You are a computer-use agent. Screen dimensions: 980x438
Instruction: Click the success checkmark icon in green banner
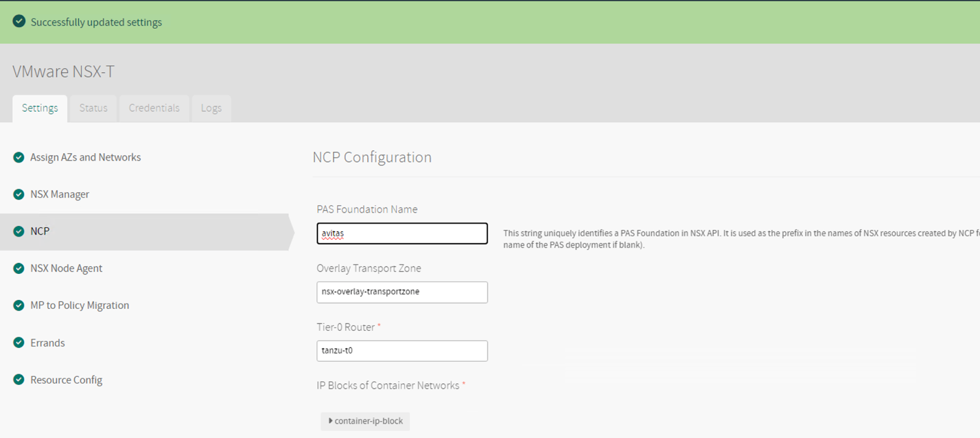tap(20, 21)
